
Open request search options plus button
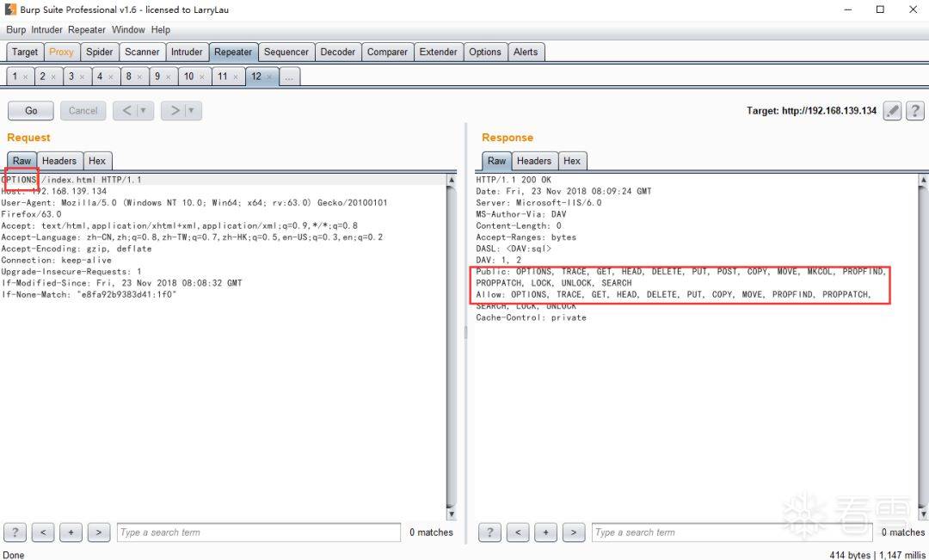click(71, 532)
